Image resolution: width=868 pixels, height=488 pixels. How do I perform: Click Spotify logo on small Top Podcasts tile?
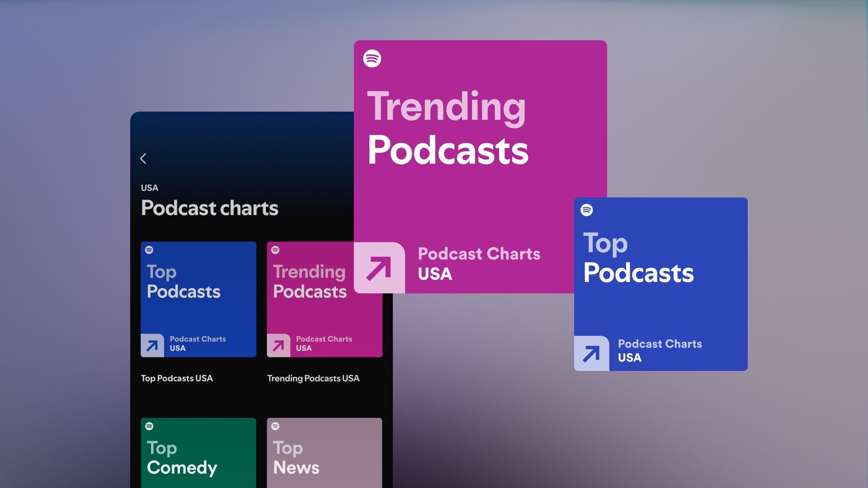[x=149, y=250]
